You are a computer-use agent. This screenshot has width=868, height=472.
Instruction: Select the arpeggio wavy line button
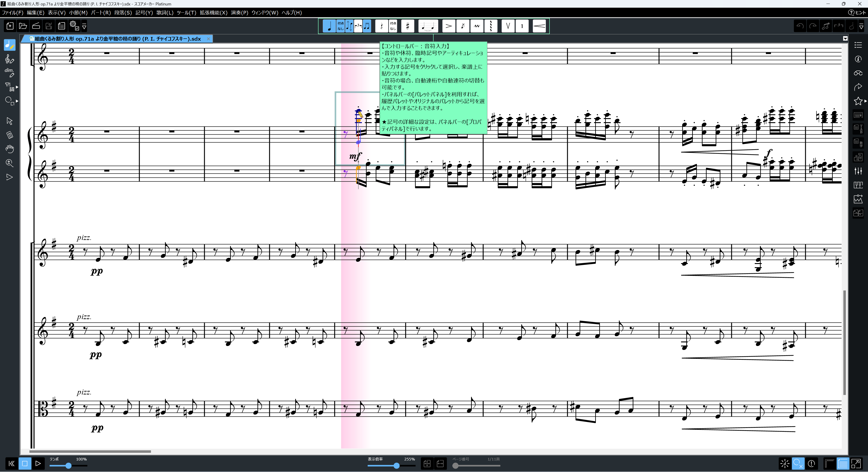(491, 26)
